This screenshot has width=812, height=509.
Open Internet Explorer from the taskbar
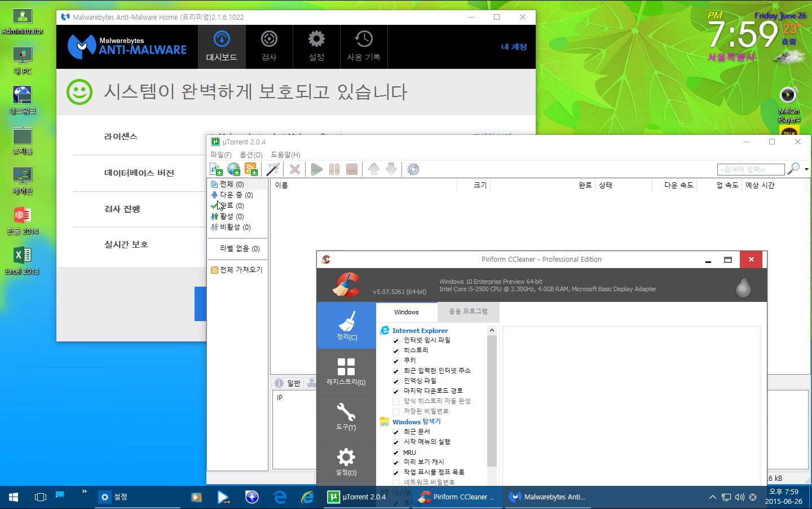307,497
